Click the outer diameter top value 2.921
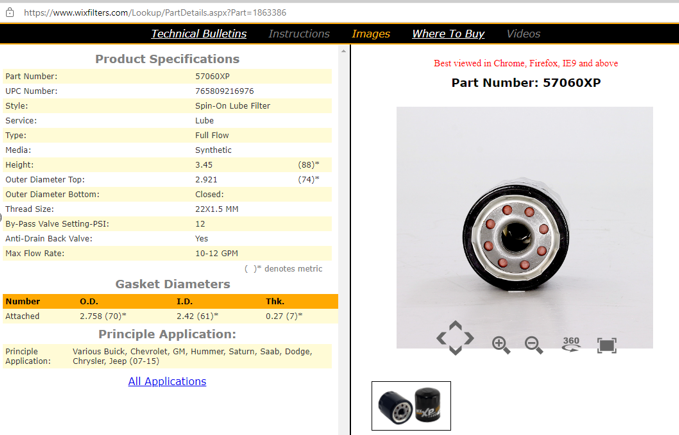Viewport: 679px width, 435px height. click(x=206, y=180)
